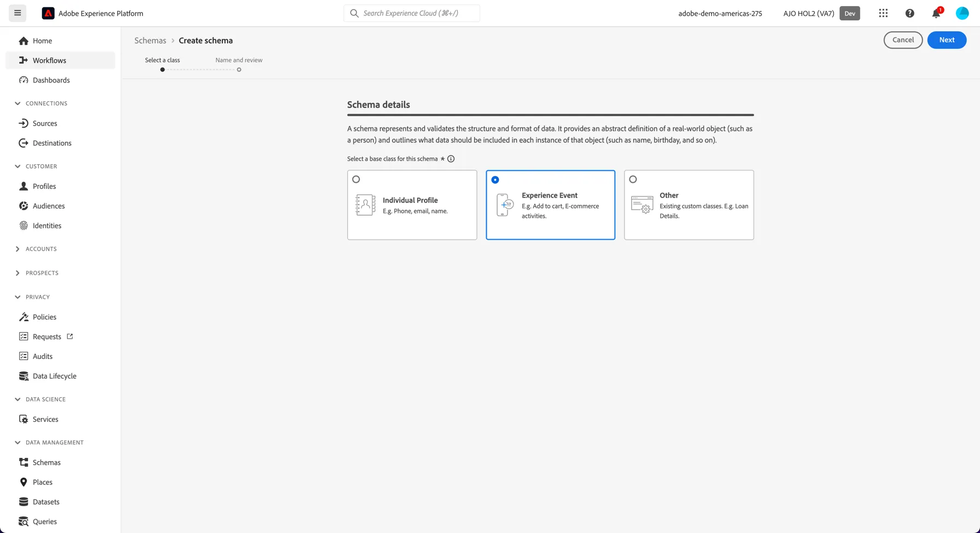
Task: Collapse the DATA SCIENCE section
Action: click(17, 399)
